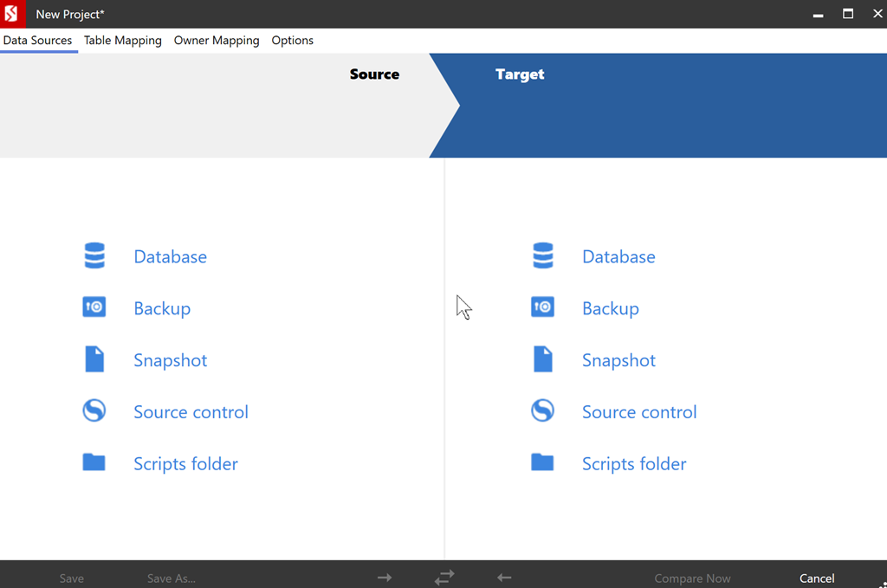
Task: Select Source control link in Target pane
Action: tap(639, 412)
